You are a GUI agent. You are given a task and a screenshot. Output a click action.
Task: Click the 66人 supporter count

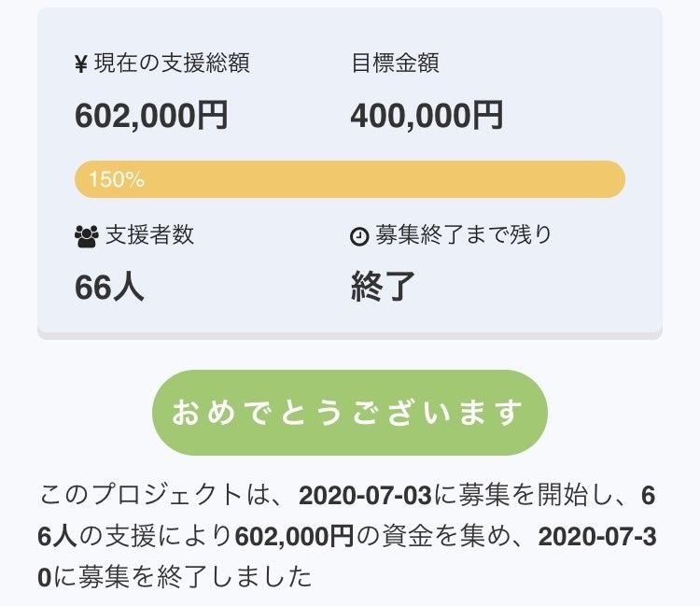109,287
